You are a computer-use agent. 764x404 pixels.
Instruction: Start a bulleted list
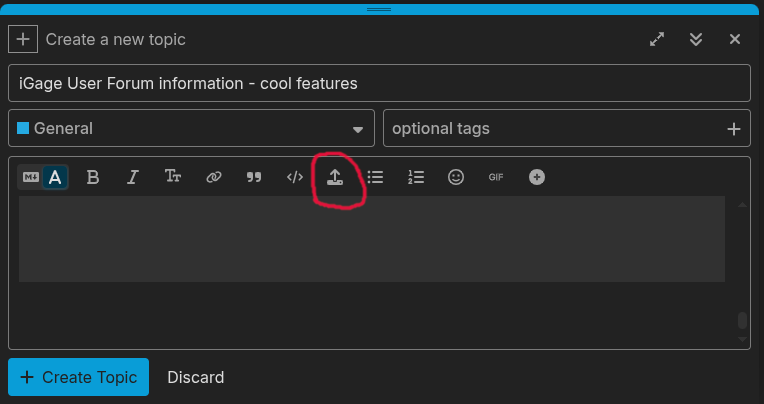pos(375,177)
